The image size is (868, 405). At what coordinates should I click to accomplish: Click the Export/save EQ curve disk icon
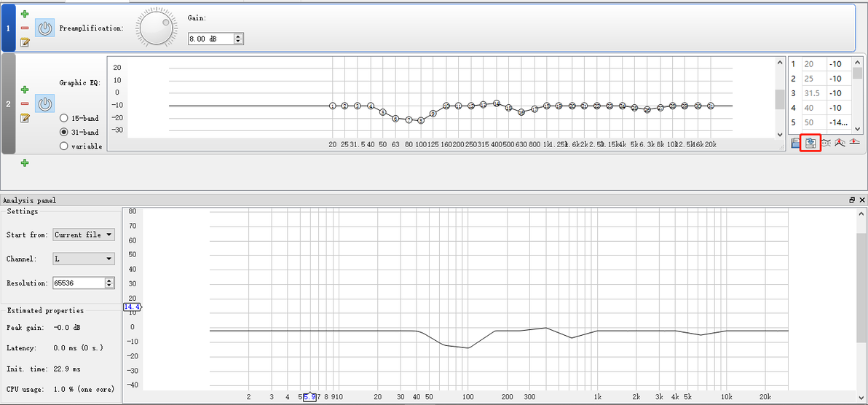[x=796, y=143]
